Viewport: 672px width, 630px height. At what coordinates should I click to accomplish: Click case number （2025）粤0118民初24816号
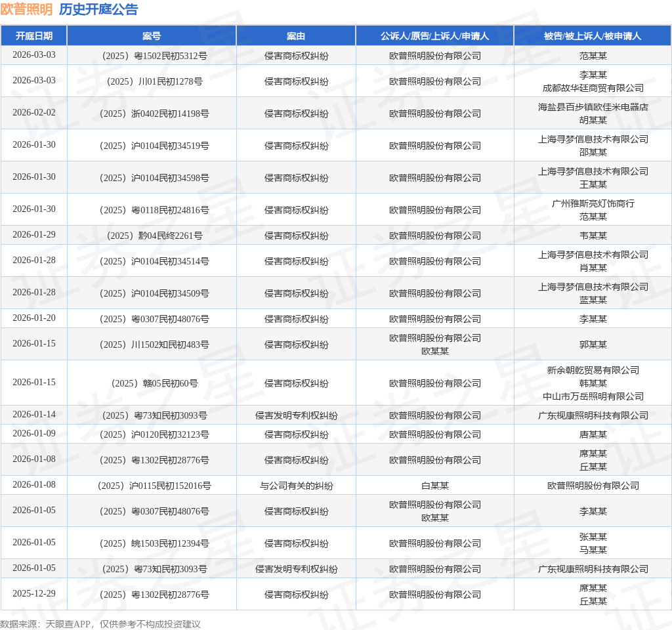click(x=155, y=210)
